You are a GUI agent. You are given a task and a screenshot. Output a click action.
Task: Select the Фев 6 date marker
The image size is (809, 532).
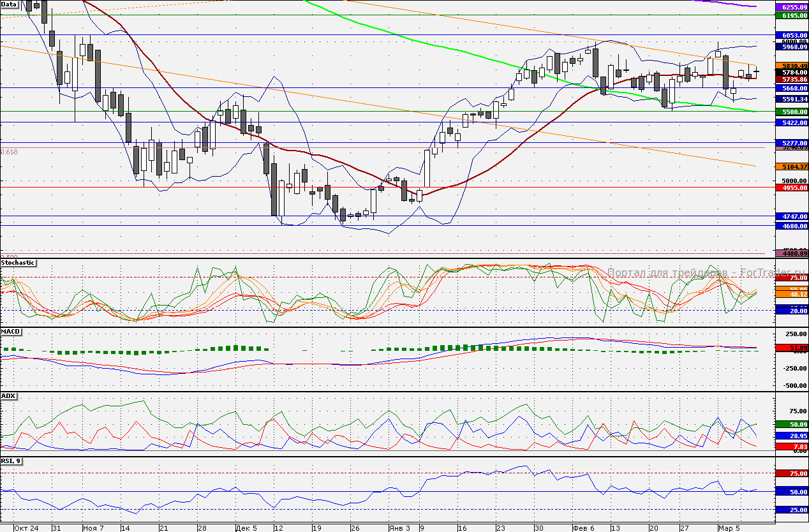coord(583,528)
